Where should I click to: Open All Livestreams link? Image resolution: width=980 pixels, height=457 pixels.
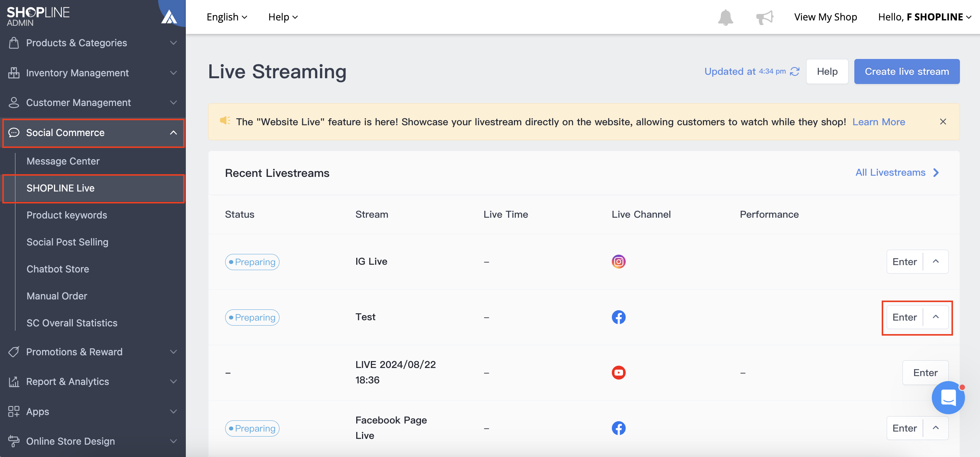897,173
